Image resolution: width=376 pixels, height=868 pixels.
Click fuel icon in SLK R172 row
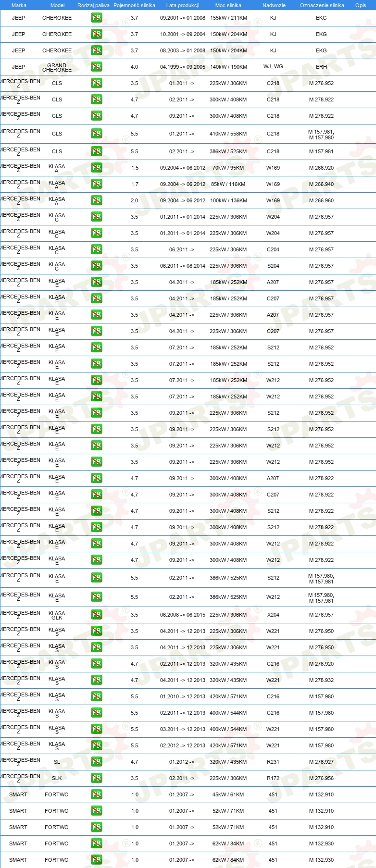coord(96,778)
